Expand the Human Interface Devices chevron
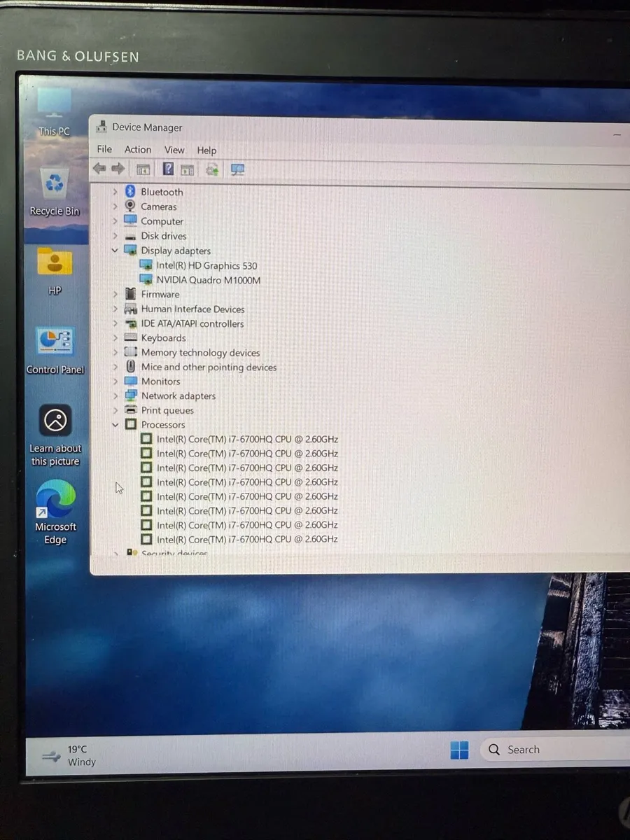This screenshot has width=630, height=840. point(115,309)
